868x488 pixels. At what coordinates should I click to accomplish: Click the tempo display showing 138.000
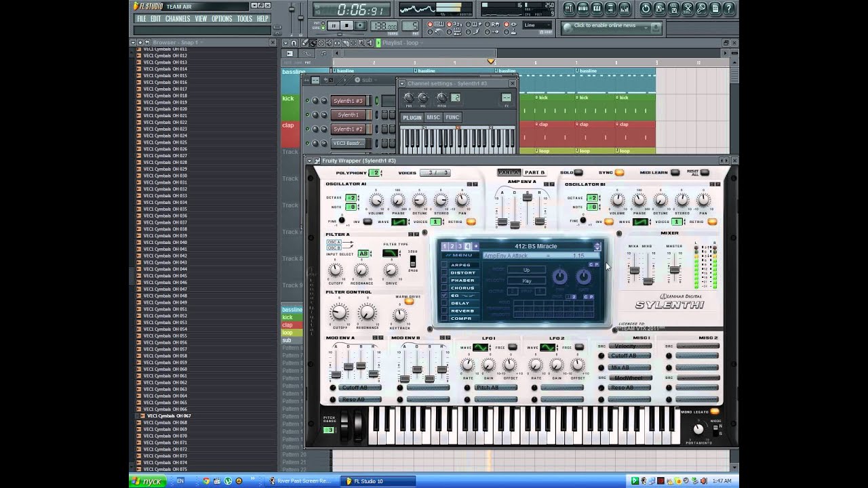point(384,26)
